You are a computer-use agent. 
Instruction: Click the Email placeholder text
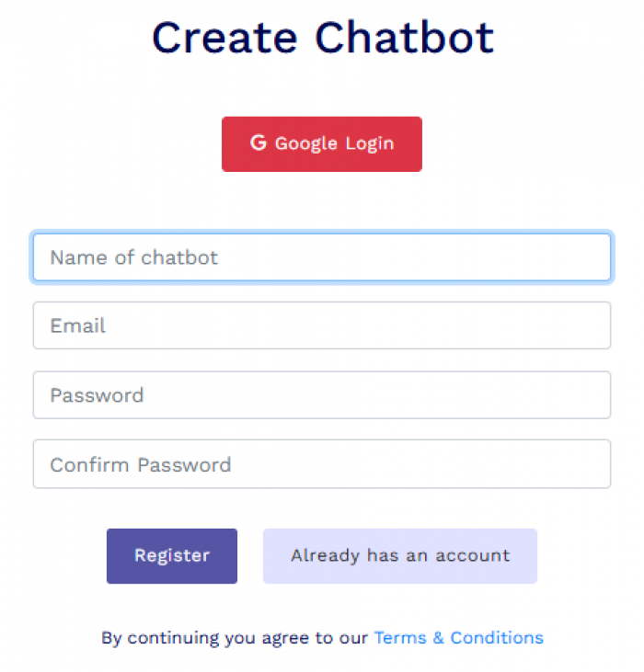[77, 325]
